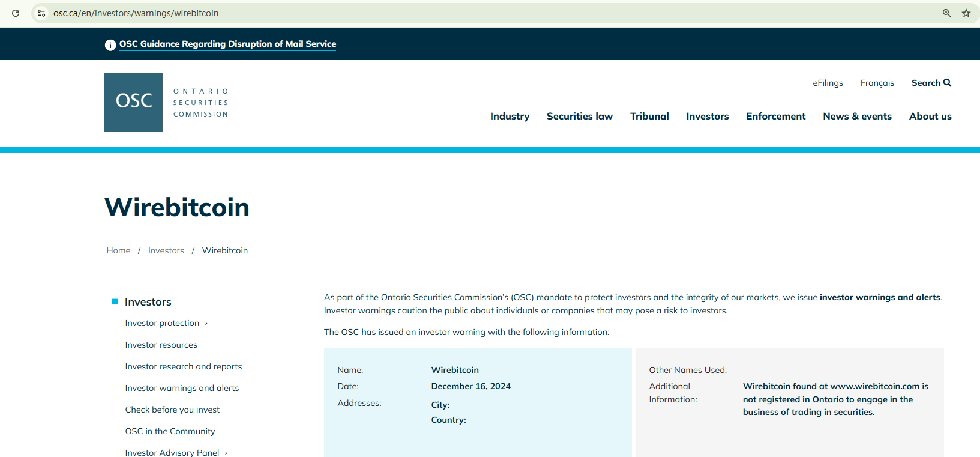Switch language to Français
This screenshot has height=457, width=980.
click(877, 83)
